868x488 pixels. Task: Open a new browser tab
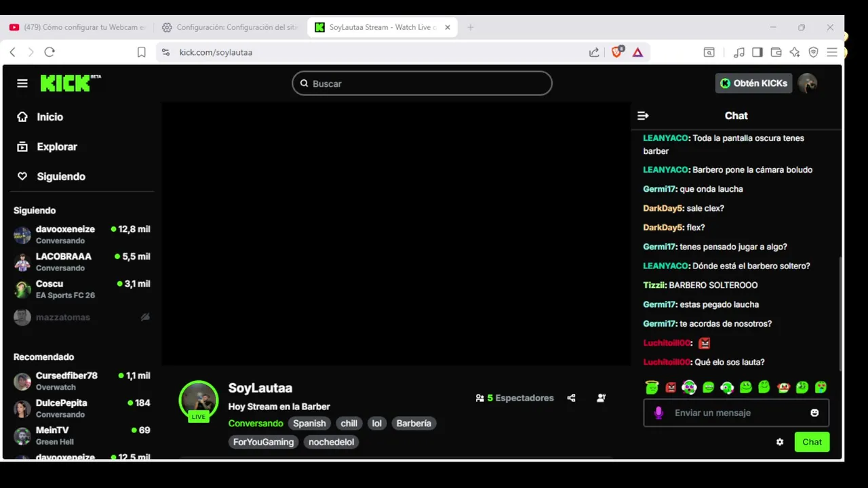pos(471,27)
